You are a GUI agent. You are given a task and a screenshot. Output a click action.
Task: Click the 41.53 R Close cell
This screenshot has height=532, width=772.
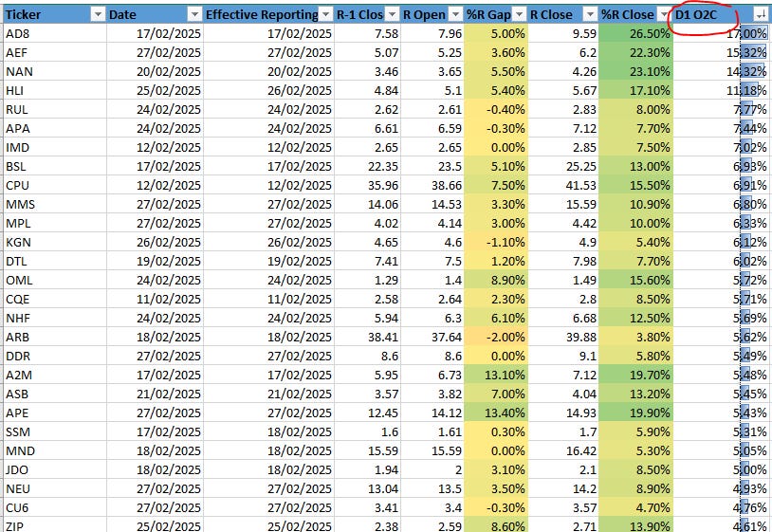(x=563, y=186)
